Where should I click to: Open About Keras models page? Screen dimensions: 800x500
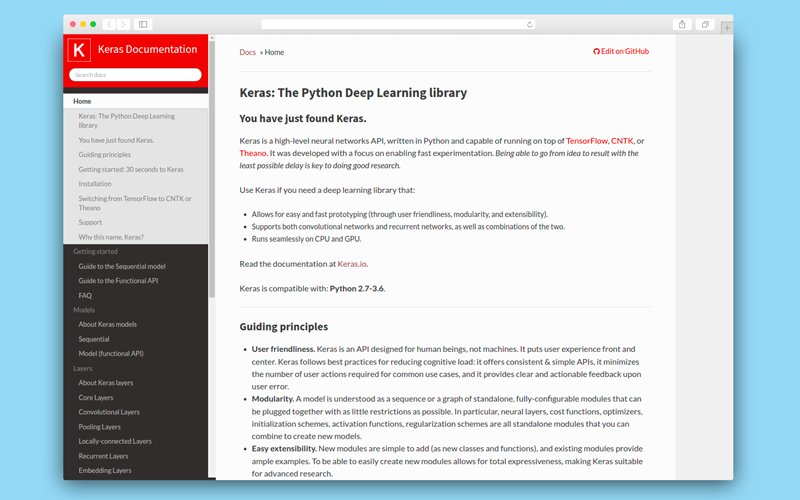[108, 324]
